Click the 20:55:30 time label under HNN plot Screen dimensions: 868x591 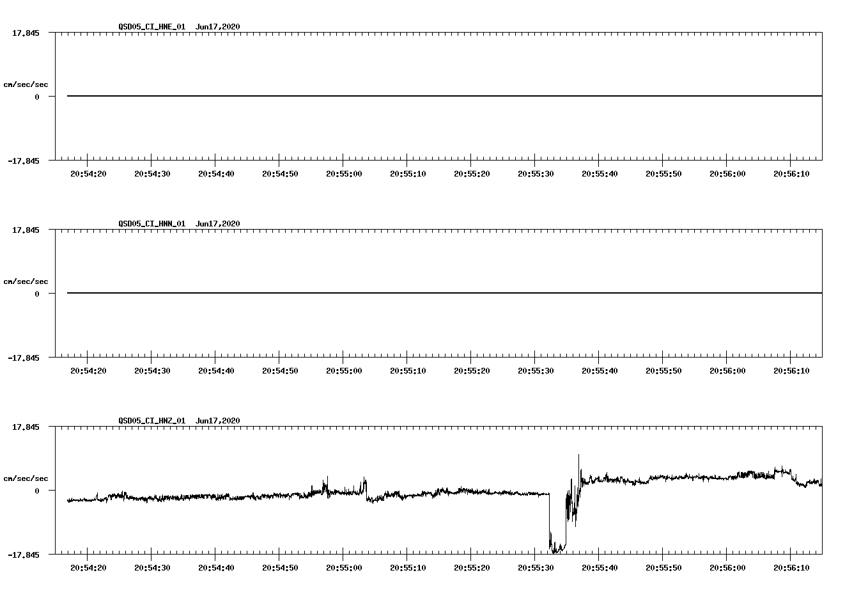536,370
